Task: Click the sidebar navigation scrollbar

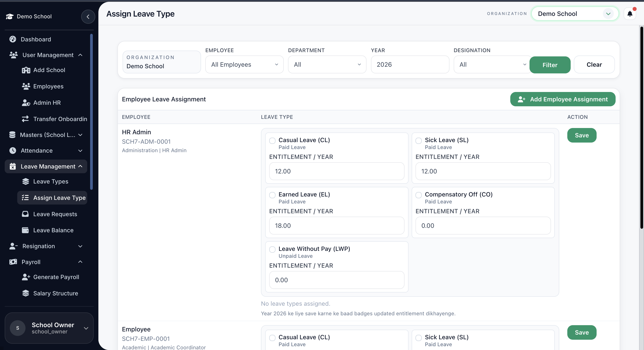Action: (x=91, y=112)
